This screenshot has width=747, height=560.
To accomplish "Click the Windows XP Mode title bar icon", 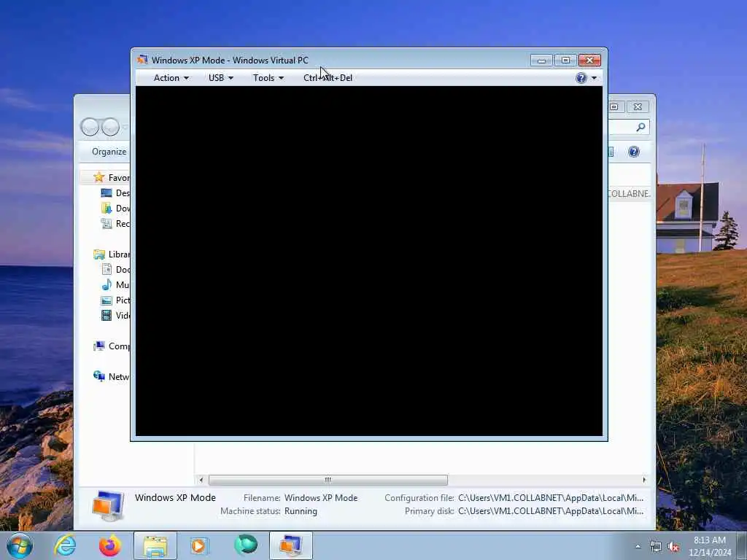I will click(x=142, y=60).
